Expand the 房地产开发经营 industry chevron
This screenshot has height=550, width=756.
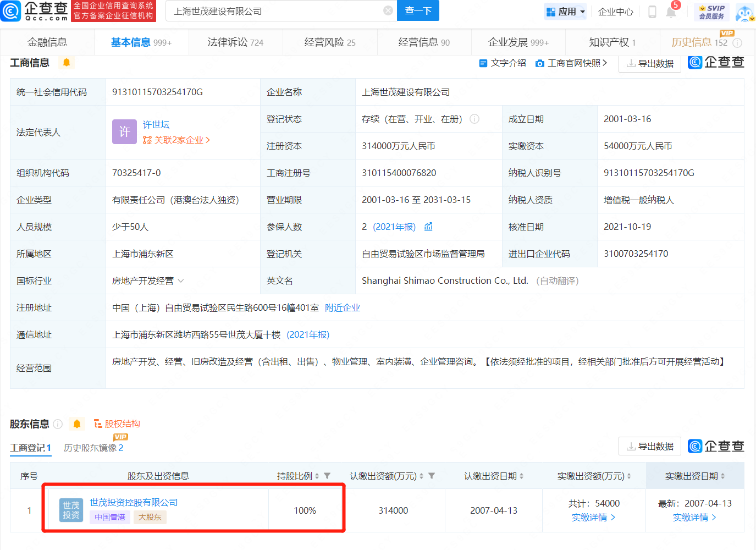(181, 281)
